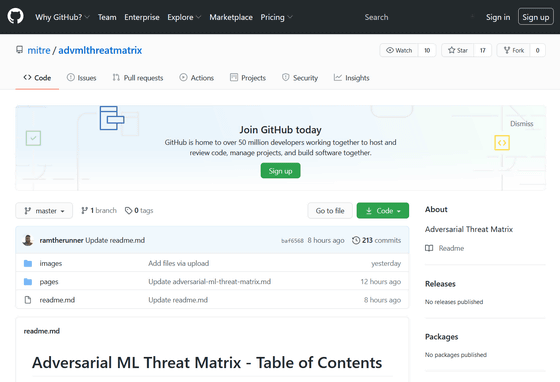The width and height of the screenshot is (560, 382).
Task: Star the repository
Action: 458,50
